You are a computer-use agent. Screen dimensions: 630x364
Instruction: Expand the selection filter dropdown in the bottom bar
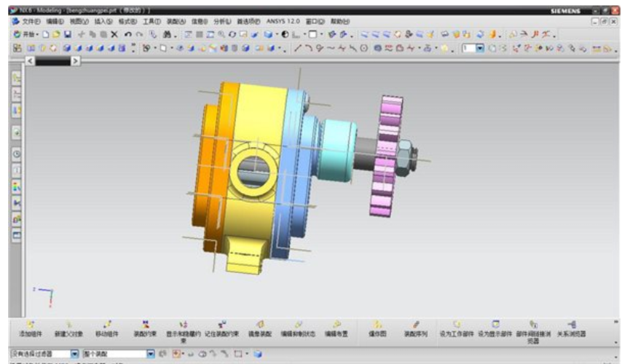click(x=74, y=354)
